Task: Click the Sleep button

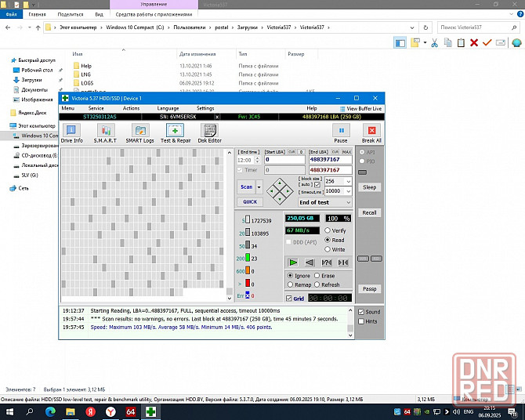Action: (x=369, y=187)
